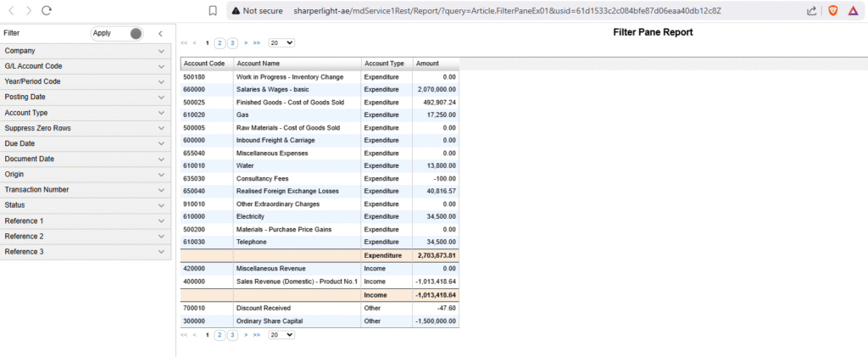Select Miscellaneous Expenses cell
868x357 pixels.
pos(298,153)
